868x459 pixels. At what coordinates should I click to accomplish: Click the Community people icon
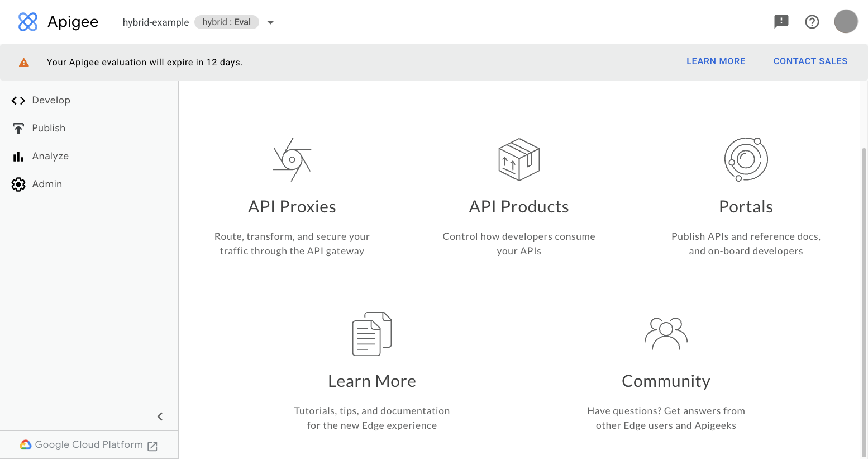click(x=665, y=334)
